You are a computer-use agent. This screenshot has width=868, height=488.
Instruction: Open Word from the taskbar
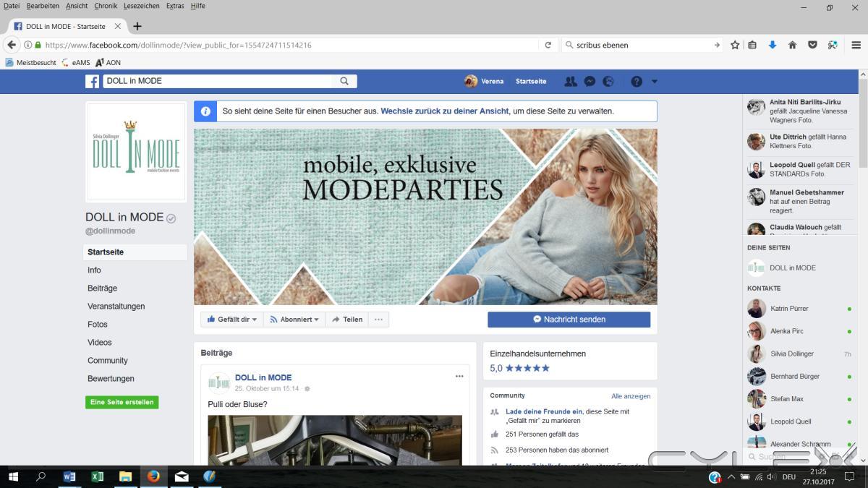click(69, 477)
